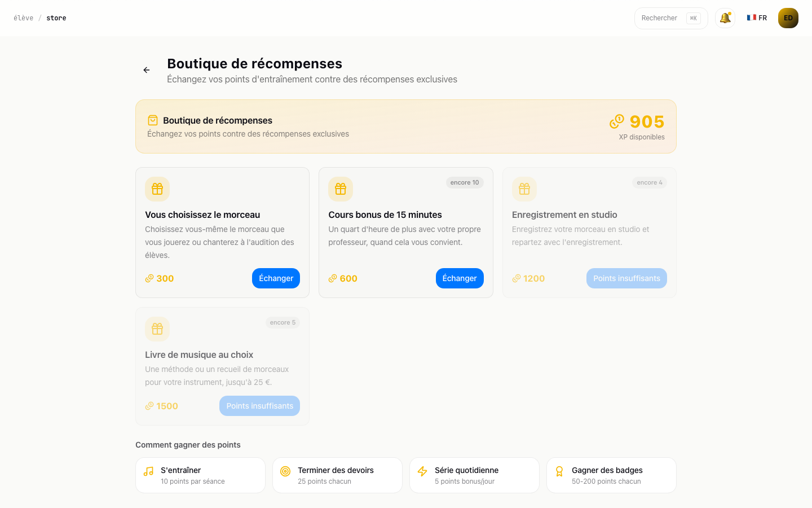This screenshot has width=812, height=508.
Task: Click the coins icon beside 905
Action: 617,121
